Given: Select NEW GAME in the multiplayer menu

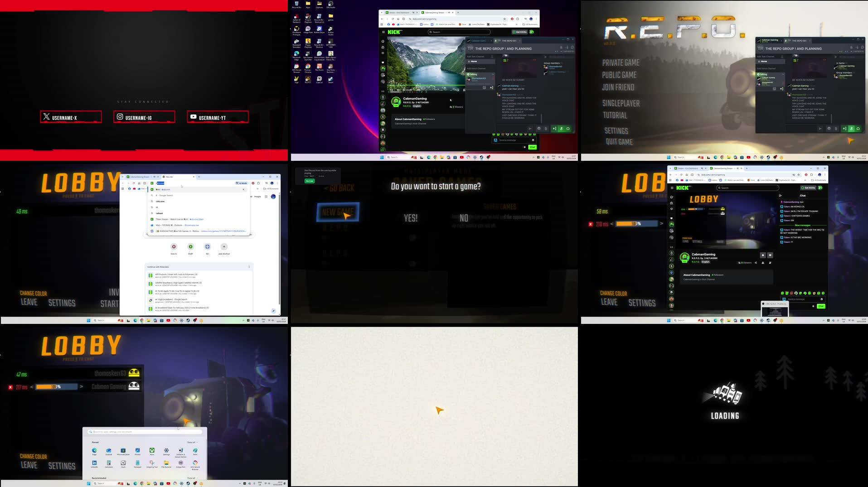Looking at the screenshot, I should (338, 212).
